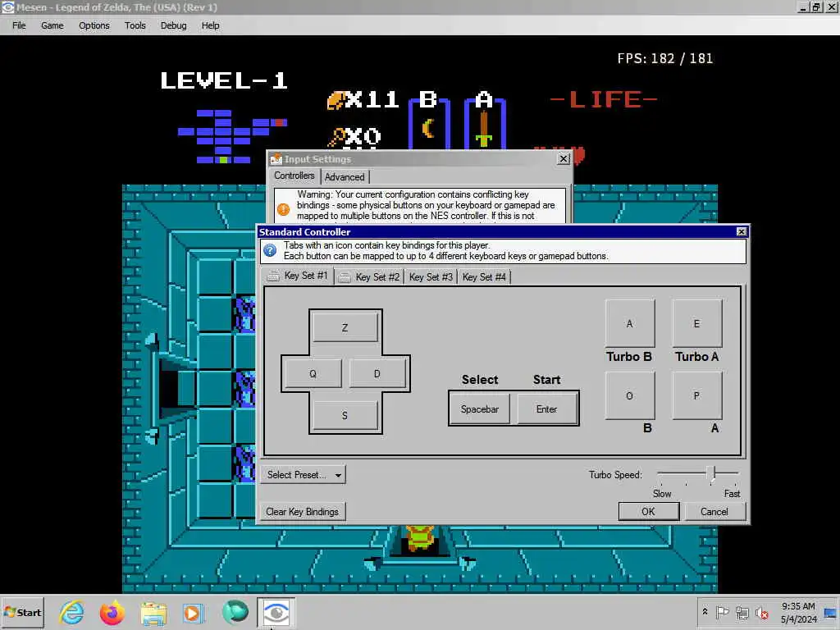Show hidden system tray icons
The height and width of the screenshot is (630, 840).
coord(705,612)
